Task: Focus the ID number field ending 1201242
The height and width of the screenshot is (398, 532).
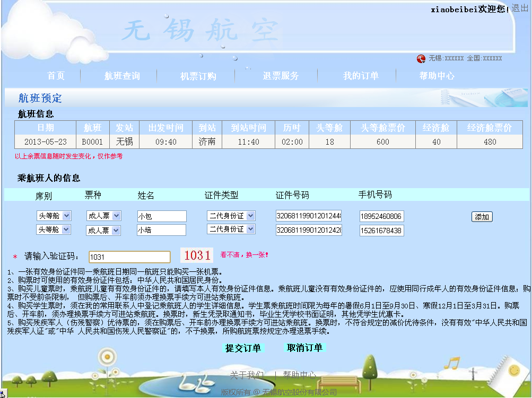Action: coord(309,230)
